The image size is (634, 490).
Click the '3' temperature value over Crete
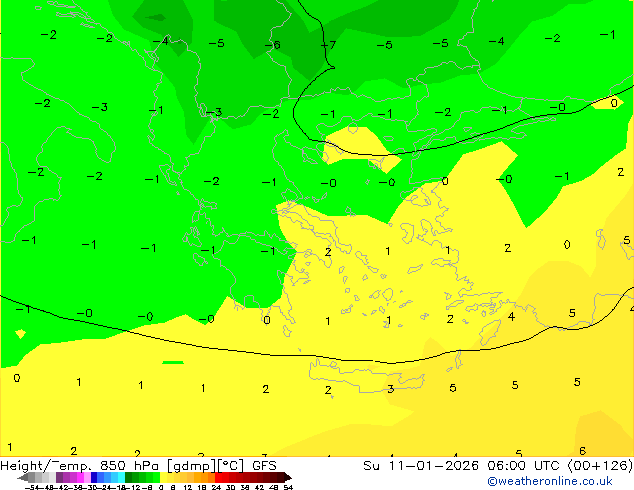click(391, 389)
